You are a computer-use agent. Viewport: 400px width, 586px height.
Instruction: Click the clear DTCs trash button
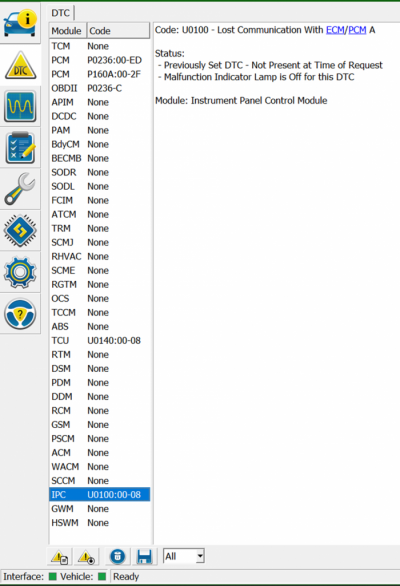(118, 557)
